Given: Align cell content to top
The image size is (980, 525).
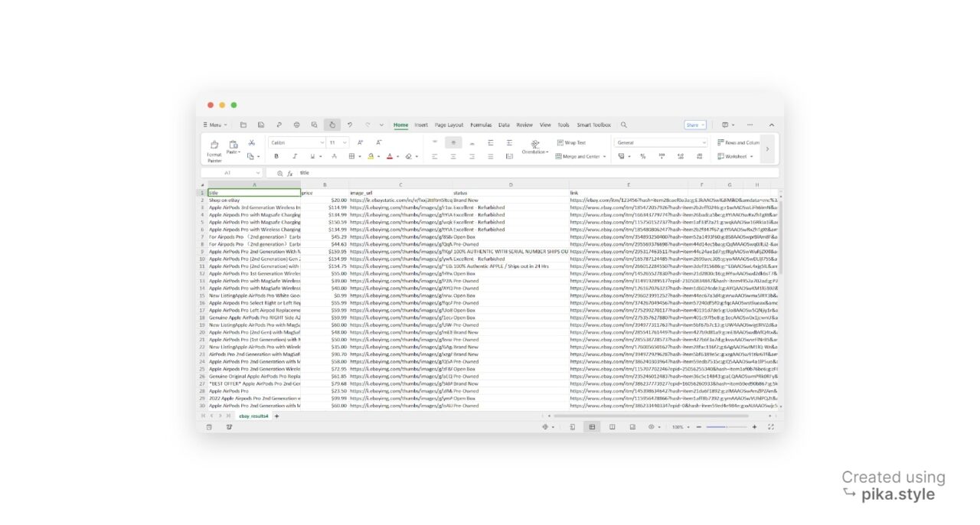Looking at the screenshot, I should point(435,143).
